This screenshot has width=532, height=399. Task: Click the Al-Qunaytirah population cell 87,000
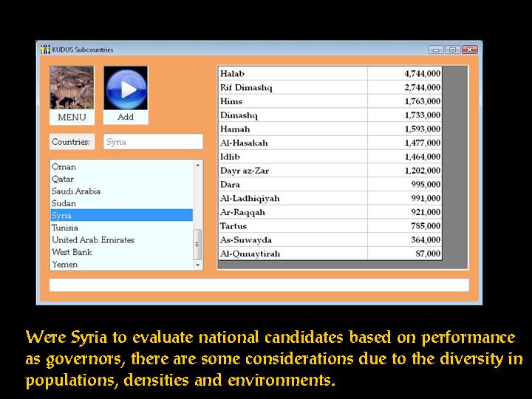pos(404,254)
